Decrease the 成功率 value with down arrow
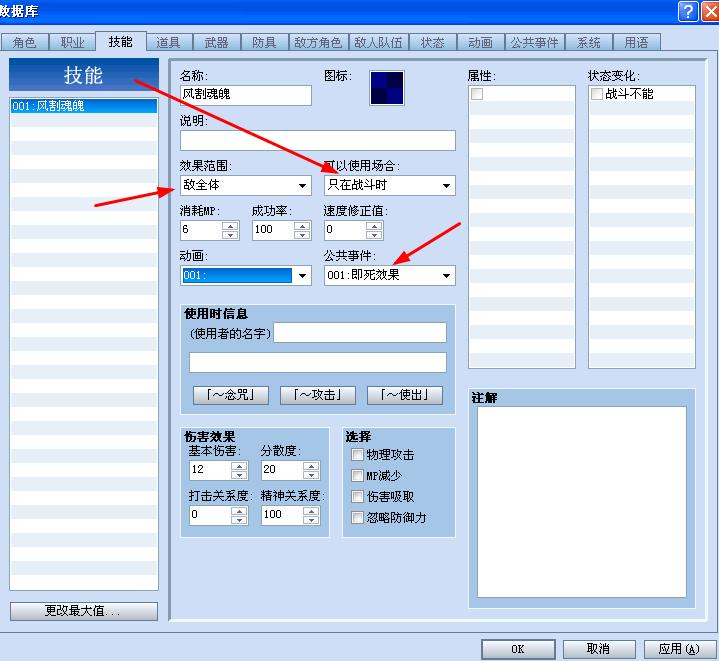Screen dimensions: 719x661 click(x=302, y=235)
